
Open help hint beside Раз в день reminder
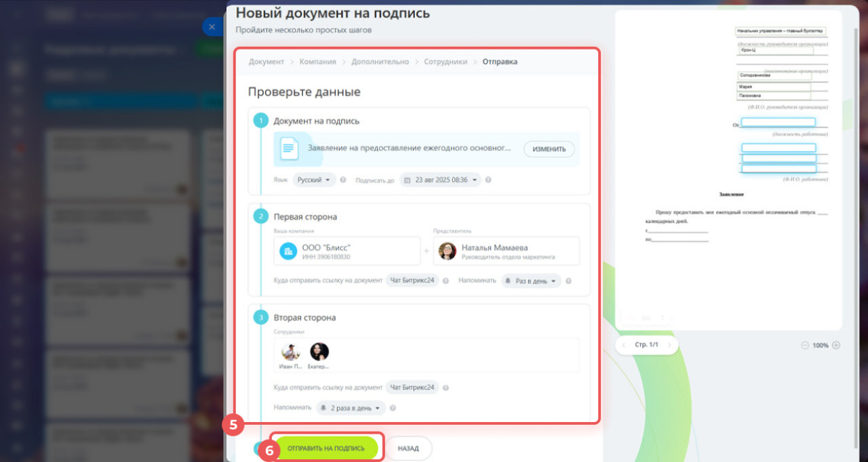[568, 281]
